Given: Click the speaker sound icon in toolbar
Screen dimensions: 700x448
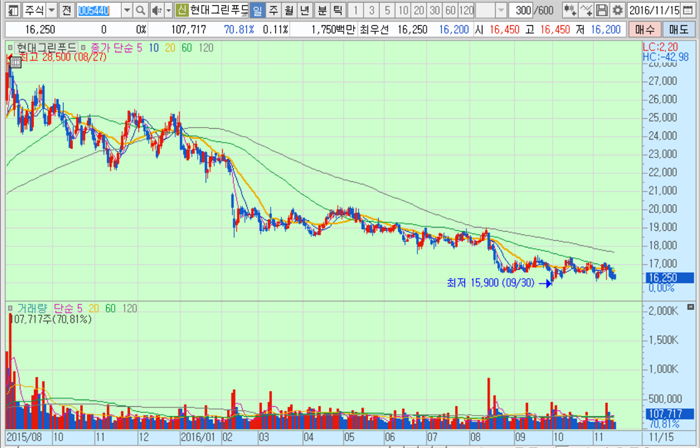Looking at the screenshot, I should point(154,10).
